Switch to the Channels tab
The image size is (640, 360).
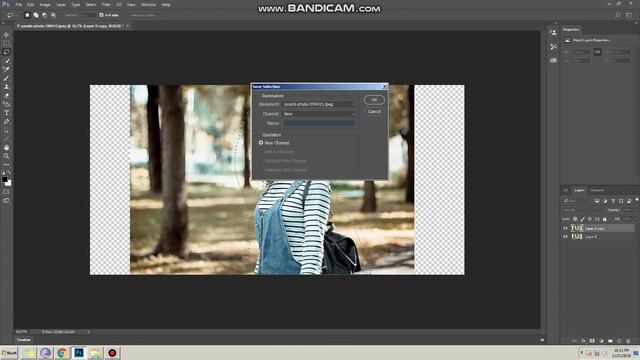tap(597, 190)
